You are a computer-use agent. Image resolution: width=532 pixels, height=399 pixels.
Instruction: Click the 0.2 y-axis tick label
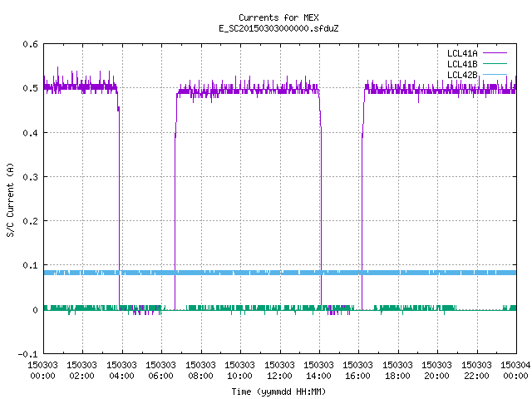tap(31, 221)
